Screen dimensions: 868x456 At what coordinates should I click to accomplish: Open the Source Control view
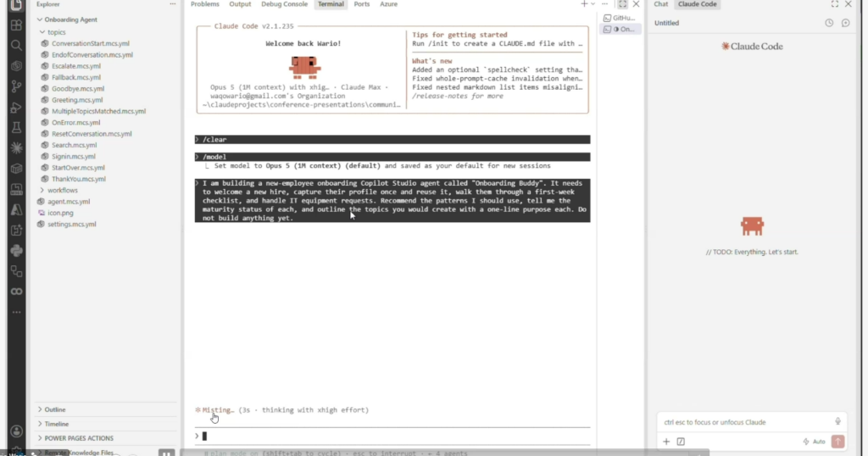17,86
